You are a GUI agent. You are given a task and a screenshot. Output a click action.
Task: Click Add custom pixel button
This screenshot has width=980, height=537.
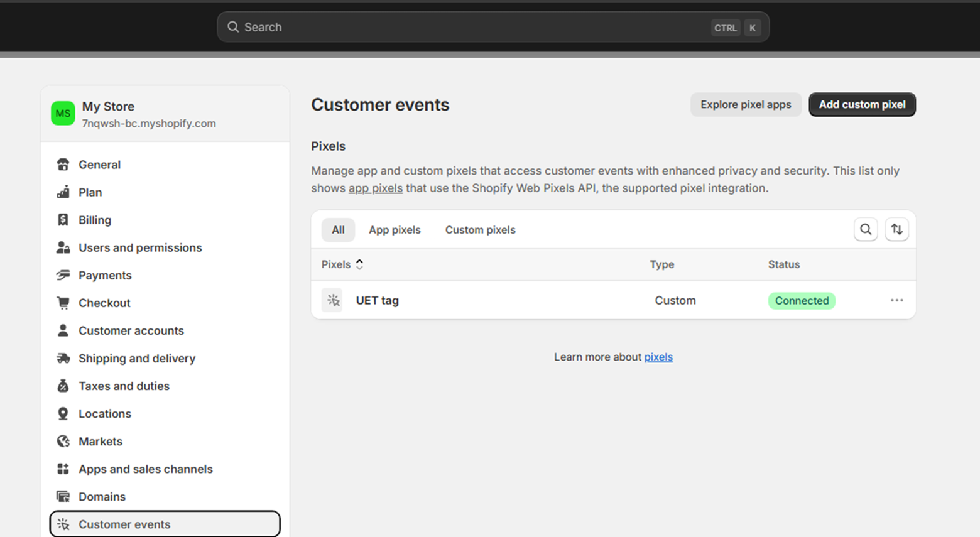pos(862,104)
